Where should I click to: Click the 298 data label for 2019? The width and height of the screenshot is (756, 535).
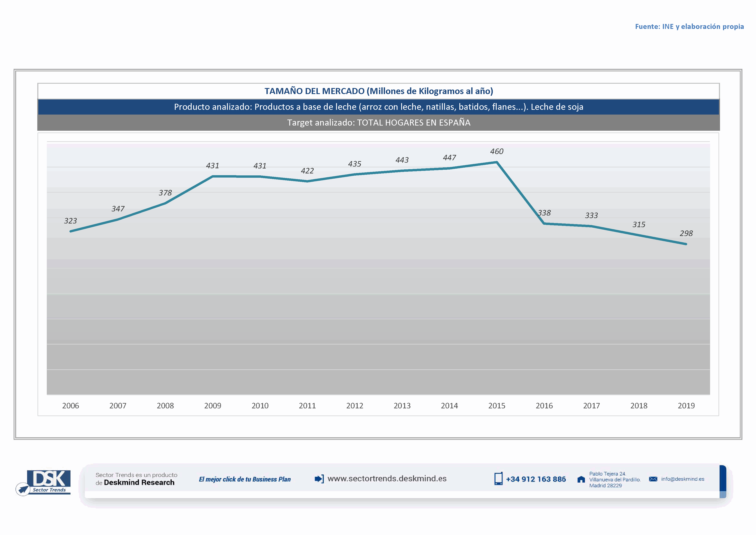tap(686, 234)
